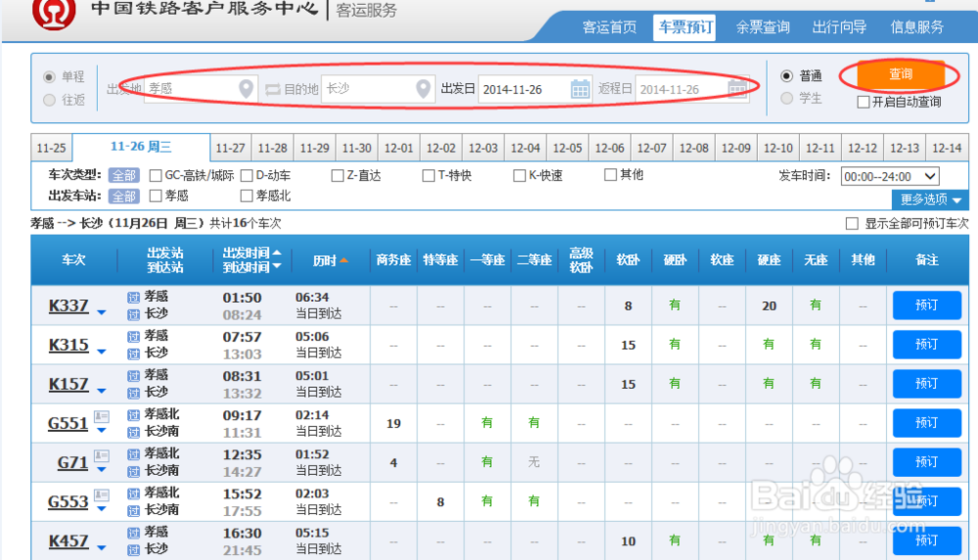Expand G71 train stop details arrow

pos(102,469)
